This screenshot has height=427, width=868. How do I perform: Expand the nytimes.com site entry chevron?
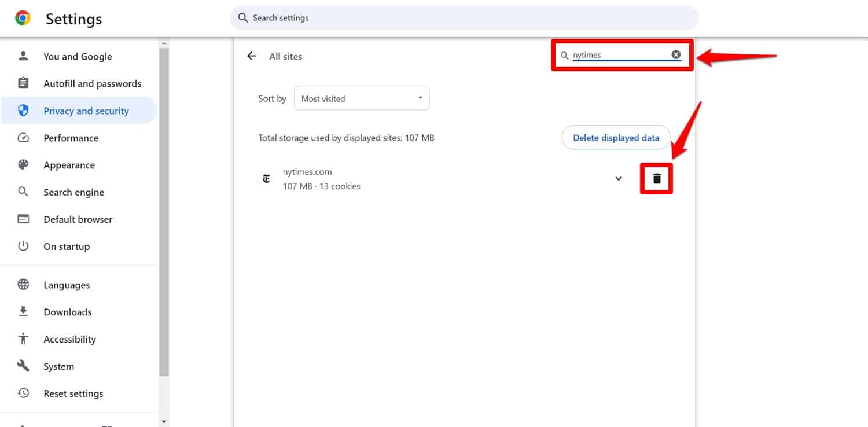pos(619,179)
